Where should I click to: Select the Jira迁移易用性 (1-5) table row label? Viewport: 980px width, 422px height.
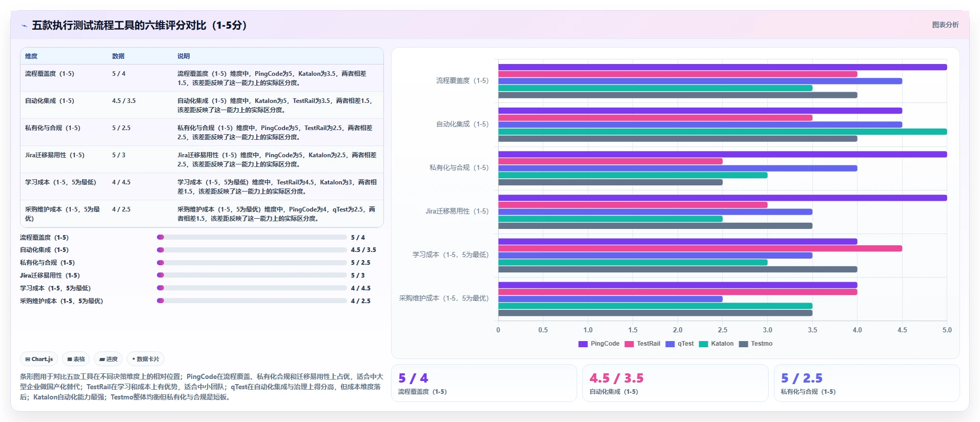coord(55,155)
